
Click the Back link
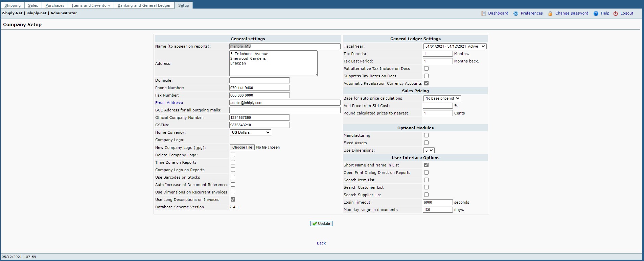321,243
